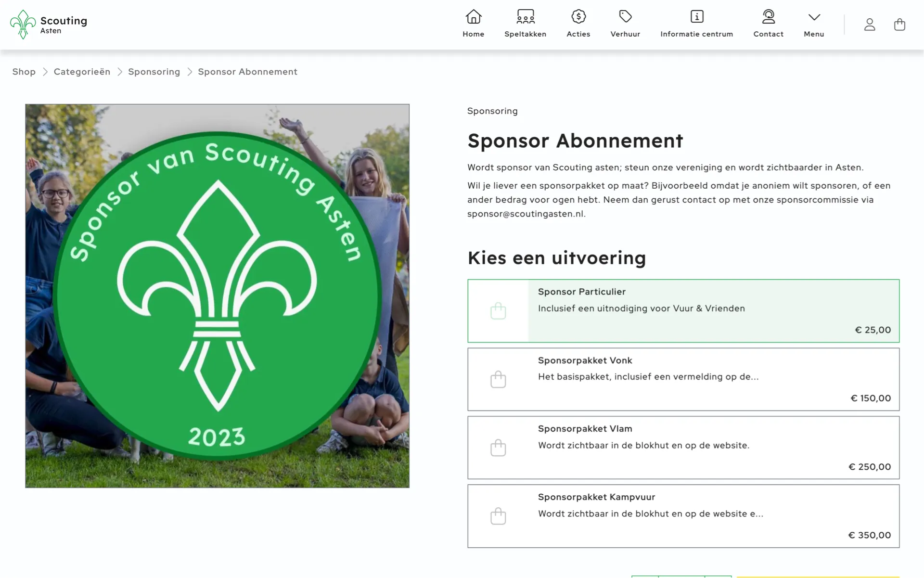Expand the Menu chevron

pyautogui.click(x=814, y=17)
